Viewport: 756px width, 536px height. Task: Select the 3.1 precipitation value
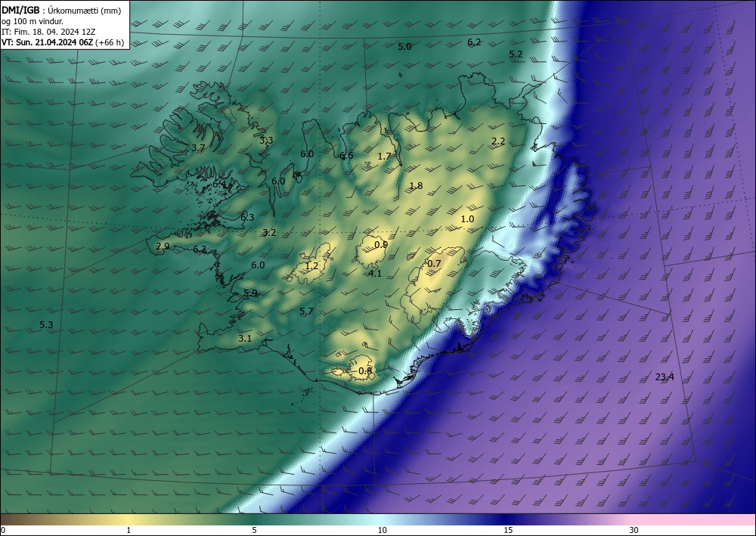point(245,339)
